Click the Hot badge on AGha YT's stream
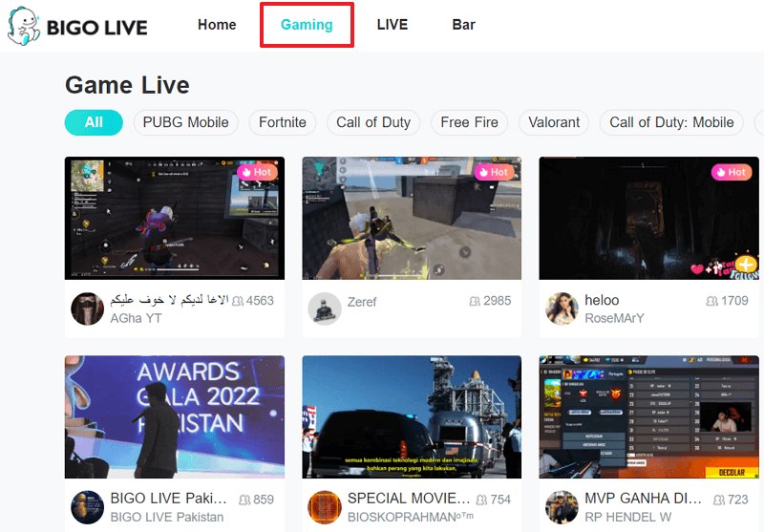The image size is (764, 532). point(257,172)
